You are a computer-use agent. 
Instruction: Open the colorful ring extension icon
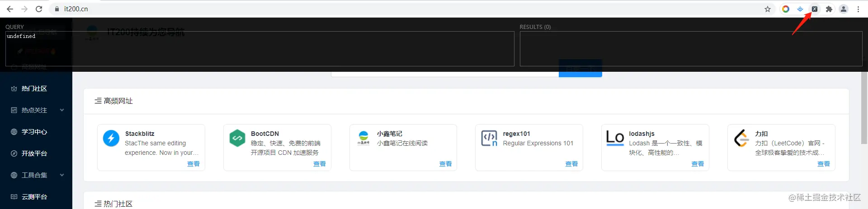pyautogui.click(x=786, y=9)
